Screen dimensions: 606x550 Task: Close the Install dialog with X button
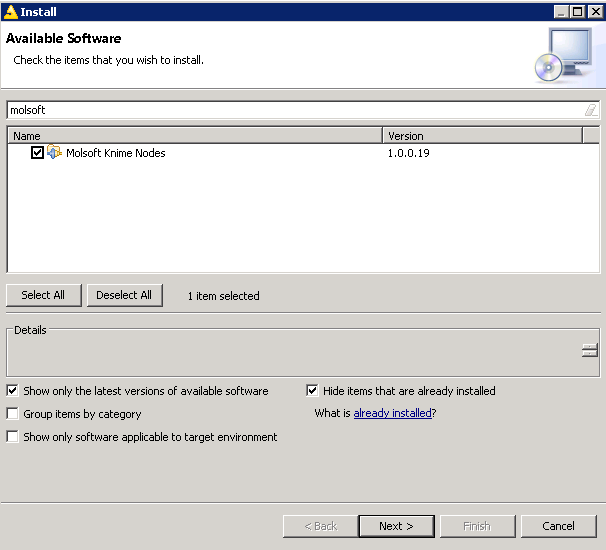[x=594, y=11]
